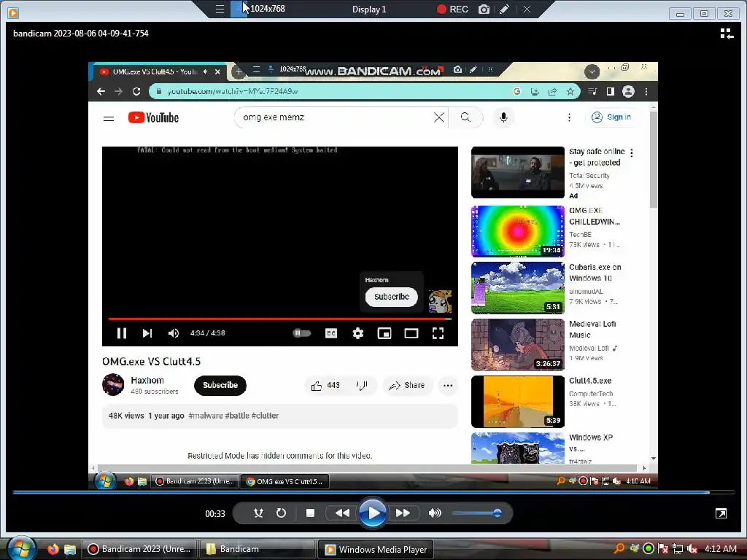747x560 pixels.
Task: Take a screenshot with Bandicam camera icon
Action: [x=484, y=9]
